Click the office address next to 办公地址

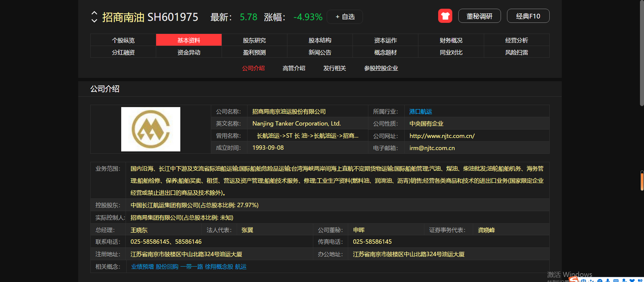click(409, 254)
